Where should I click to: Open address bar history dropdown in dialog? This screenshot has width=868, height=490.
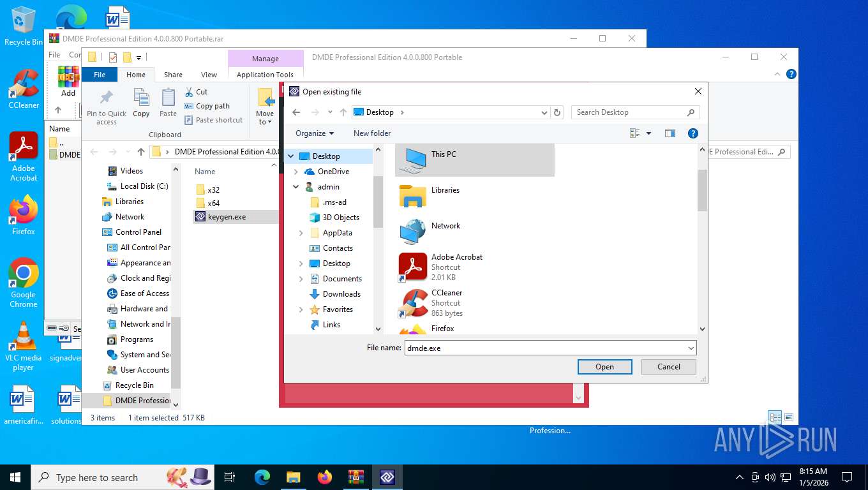(544, 112)
